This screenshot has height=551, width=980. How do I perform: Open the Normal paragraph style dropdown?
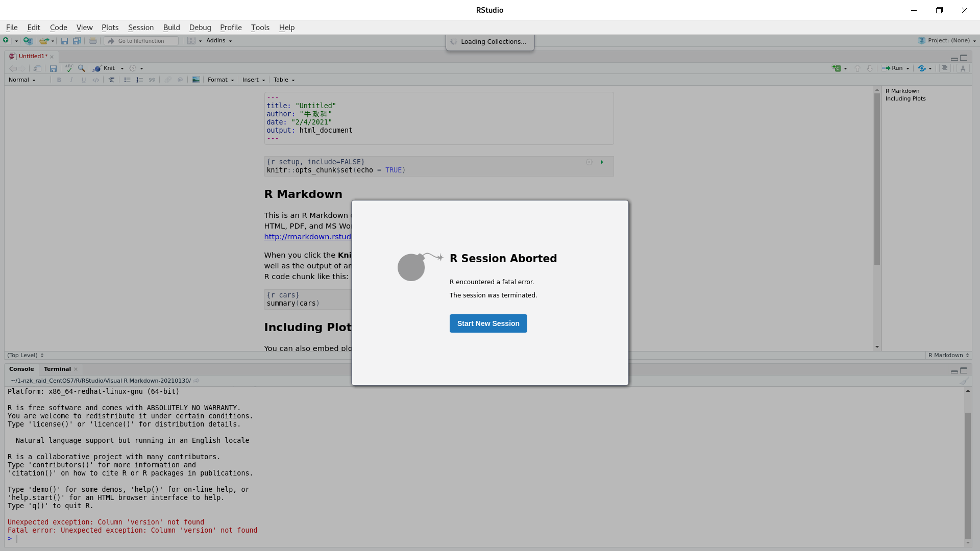coord(21,80)
